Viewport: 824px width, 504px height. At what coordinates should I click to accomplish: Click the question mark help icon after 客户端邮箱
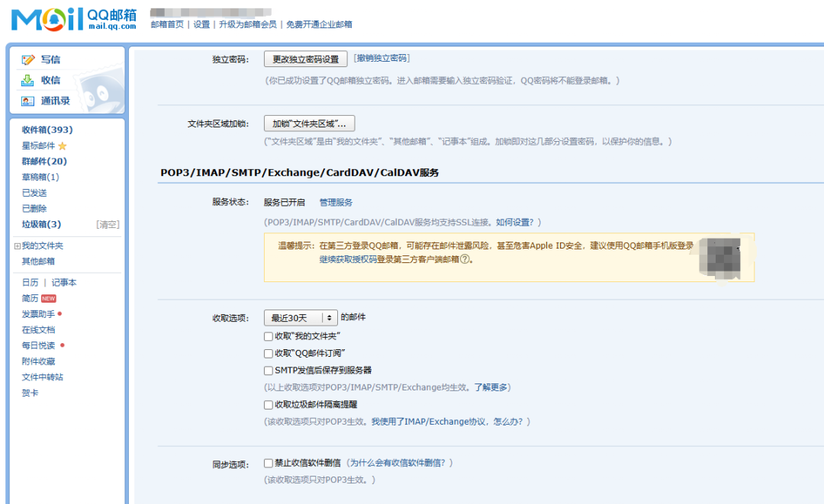(465, 259)
